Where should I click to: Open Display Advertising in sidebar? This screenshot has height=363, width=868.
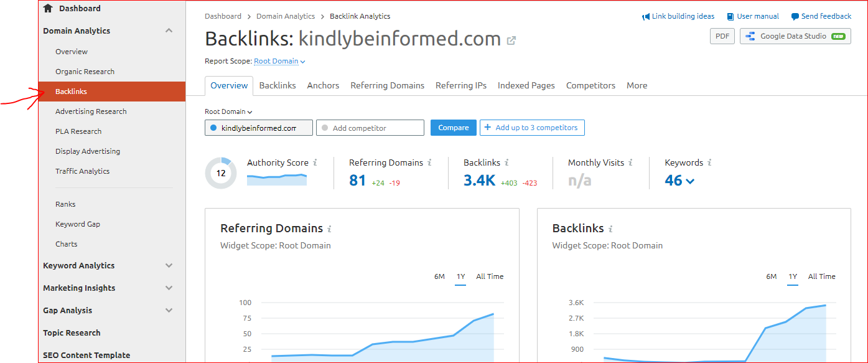[x=87, y=151]
